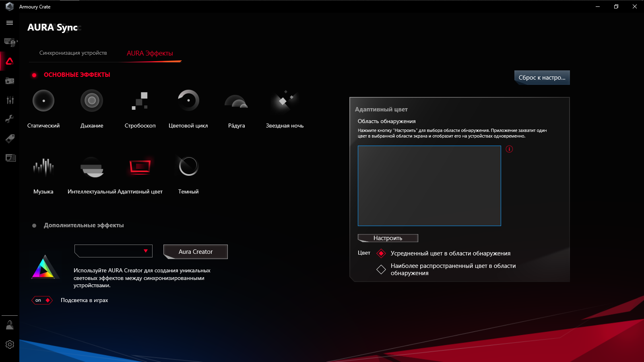The width and height of the screenshot is (644, 362).
Task: Close the Armoury Crate window
Action: 635,6
